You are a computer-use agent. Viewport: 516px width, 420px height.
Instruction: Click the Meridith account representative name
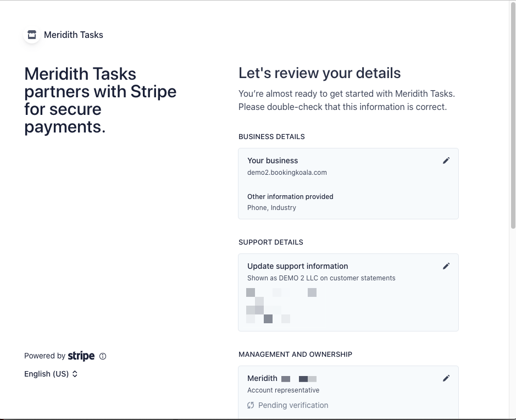pos(263,378)
